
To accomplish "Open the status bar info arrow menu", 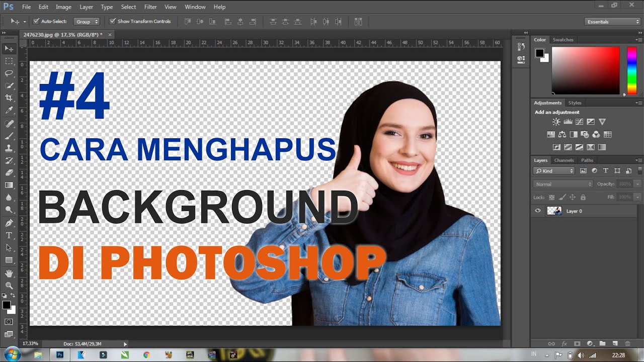I will [x=125, y=344].
